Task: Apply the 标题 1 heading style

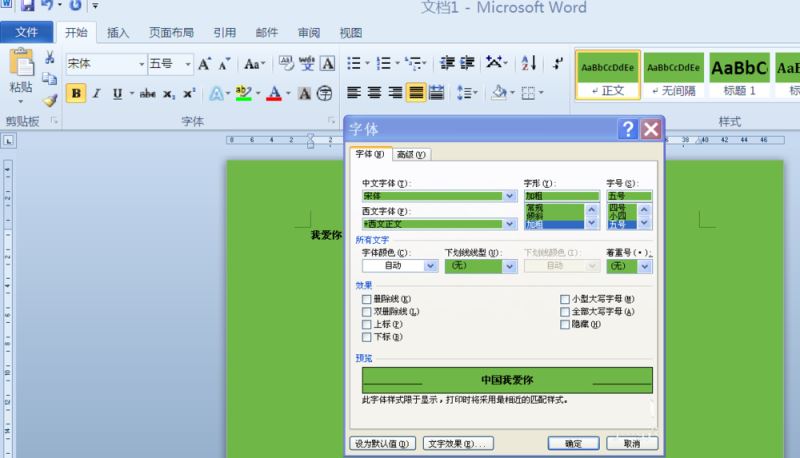Action: tap(739, 74)
